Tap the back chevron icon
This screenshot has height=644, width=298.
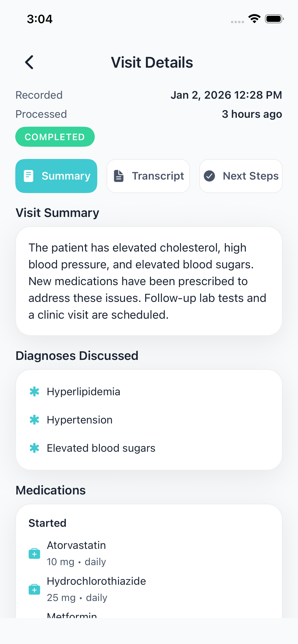[x=29, y=62]
